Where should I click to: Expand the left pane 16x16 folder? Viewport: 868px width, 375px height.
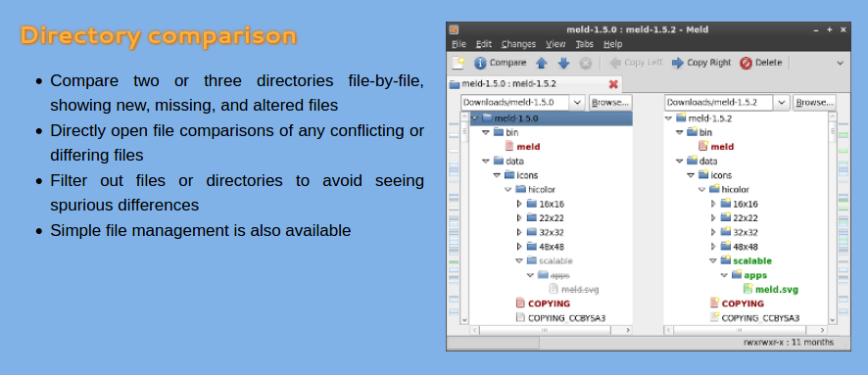point(518,204)
